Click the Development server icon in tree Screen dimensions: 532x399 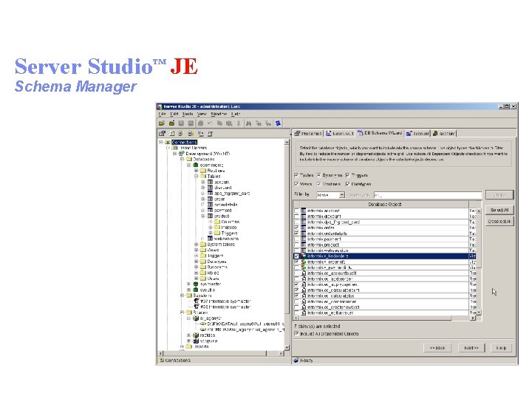(182, 154)
